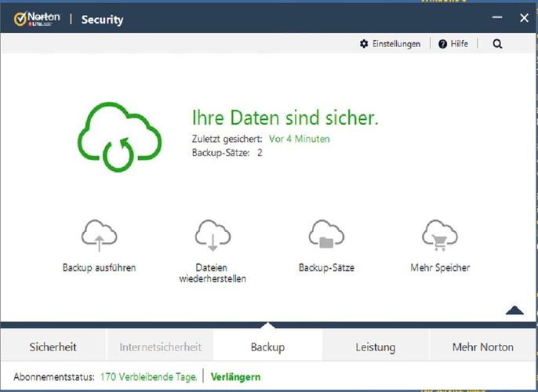Minimize the Norton Security window
The width and height of the screenshot is (538, 392).
(496, 18)
